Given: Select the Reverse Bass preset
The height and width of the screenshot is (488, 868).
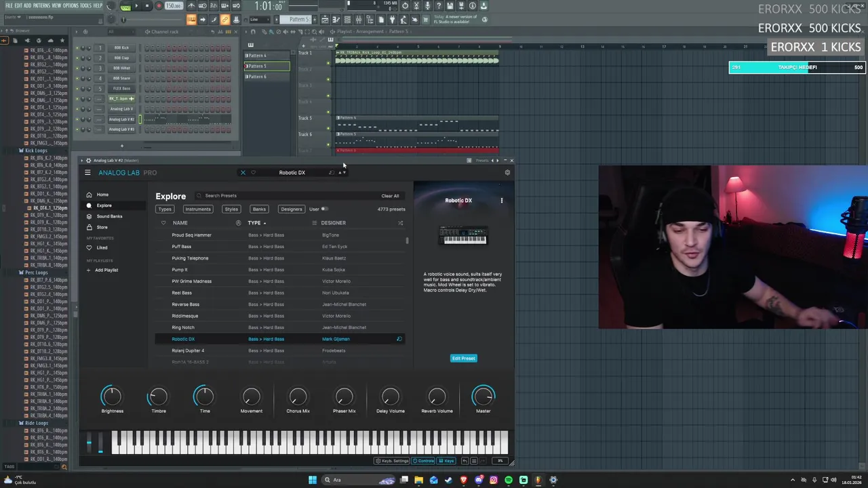Looking at the screenshot, I should 279,304.
